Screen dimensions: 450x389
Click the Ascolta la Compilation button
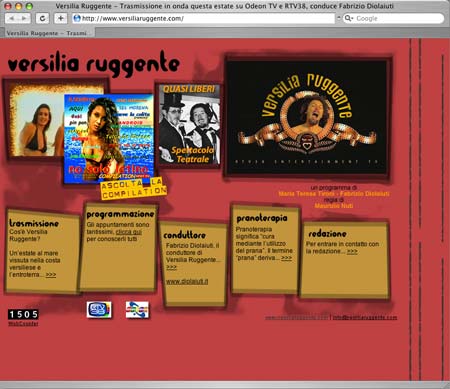(x=134, y=188)
